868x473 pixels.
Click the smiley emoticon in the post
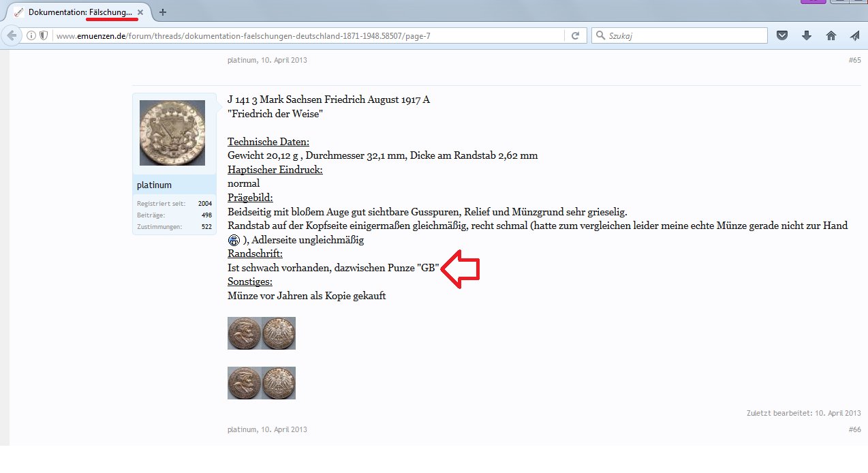234,240
